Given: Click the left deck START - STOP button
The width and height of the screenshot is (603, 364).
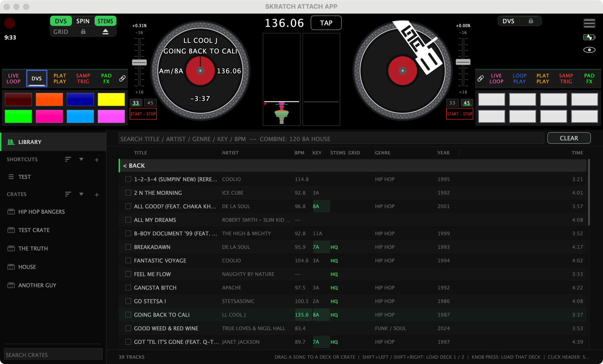Looking at the screenshot, I should [143, 114].
